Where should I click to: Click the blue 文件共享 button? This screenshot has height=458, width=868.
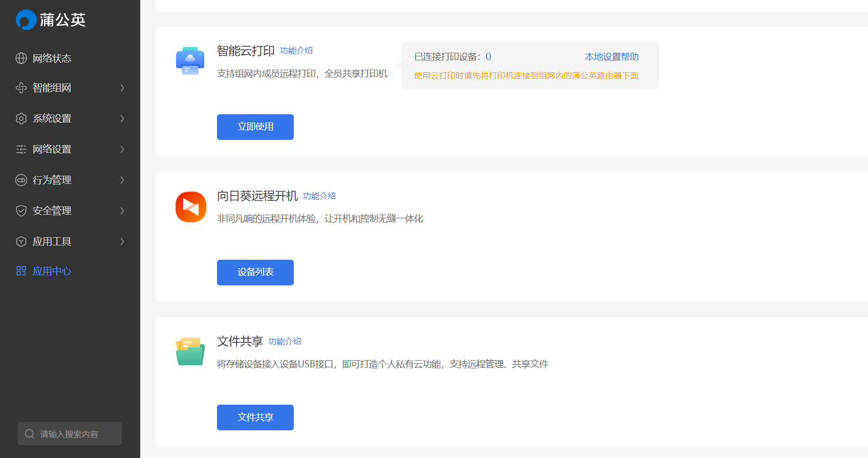click(255, 418)
